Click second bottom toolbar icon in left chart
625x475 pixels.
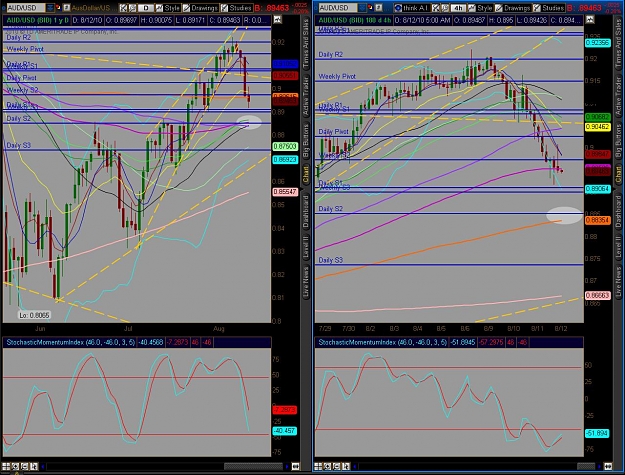click(x=15, y=466)
